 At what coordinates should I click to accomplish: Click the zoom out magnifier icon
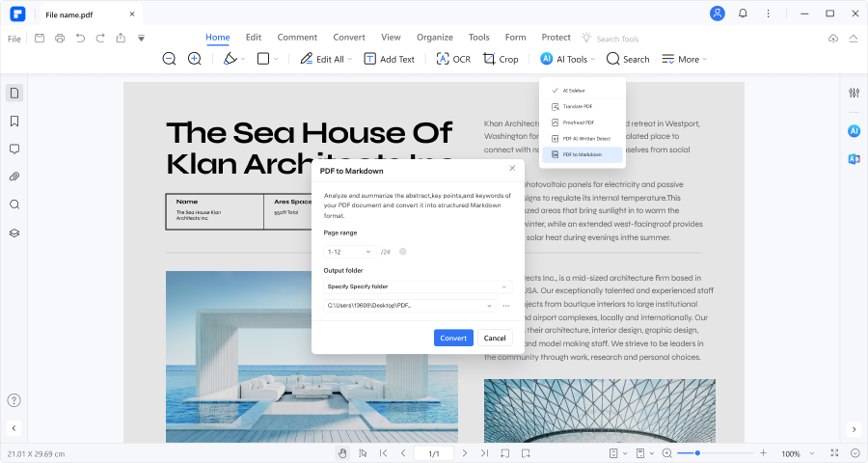pos(169,59)
